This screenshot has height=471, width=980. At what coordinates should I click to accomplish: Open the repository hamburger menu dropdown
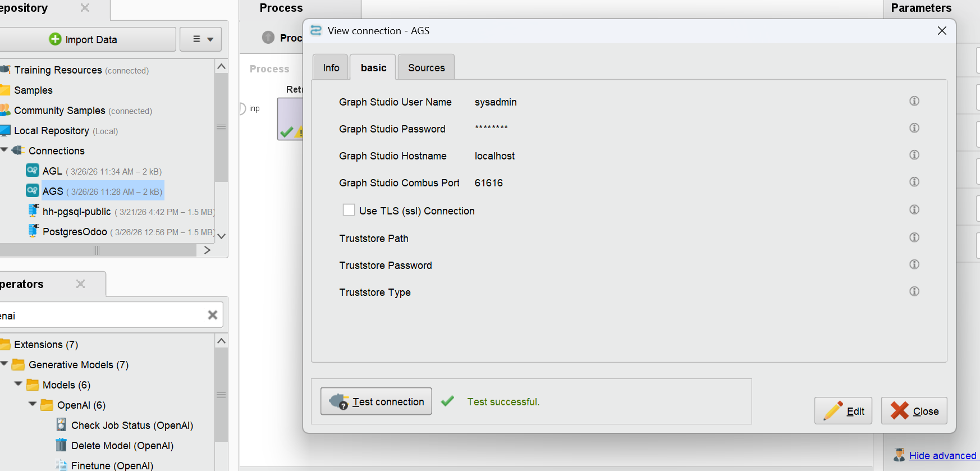click(201, 39)
